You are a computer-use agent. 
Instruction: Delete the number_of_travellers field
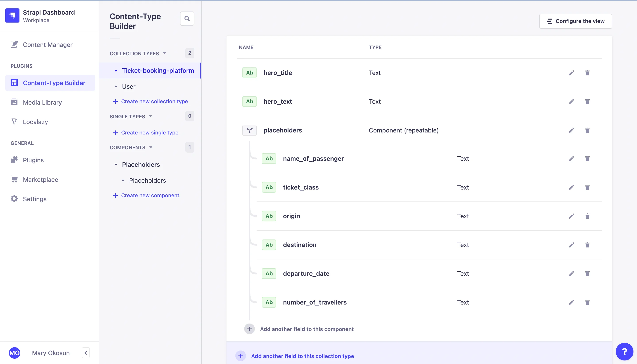tap(587, 302)
